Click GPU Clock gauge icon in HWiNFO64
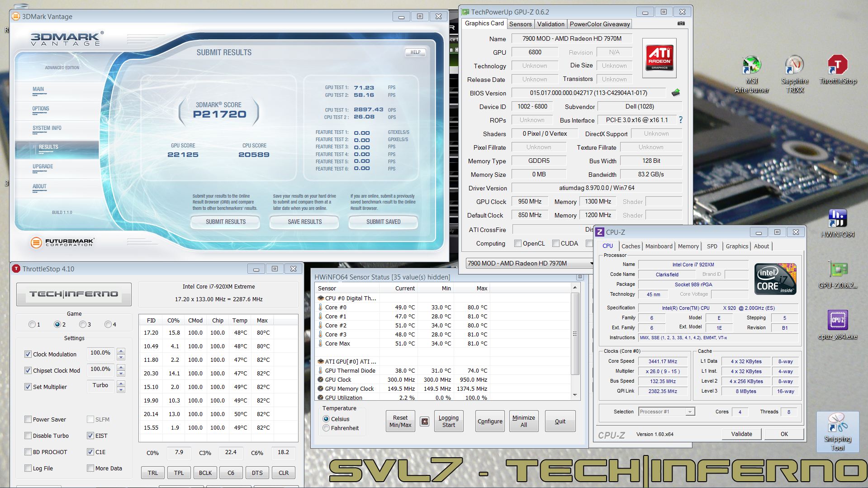Screen dimensions: 868x488 pyautogui.click(x=321, y=379)
